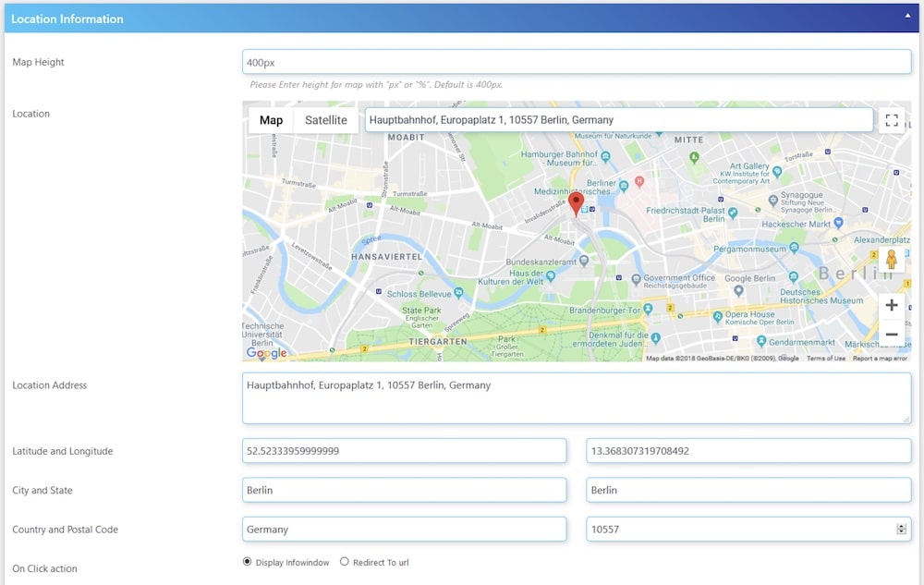Click the Alexanderplatz map label
The width and height of the screenshot is (924, 585).
881,239
